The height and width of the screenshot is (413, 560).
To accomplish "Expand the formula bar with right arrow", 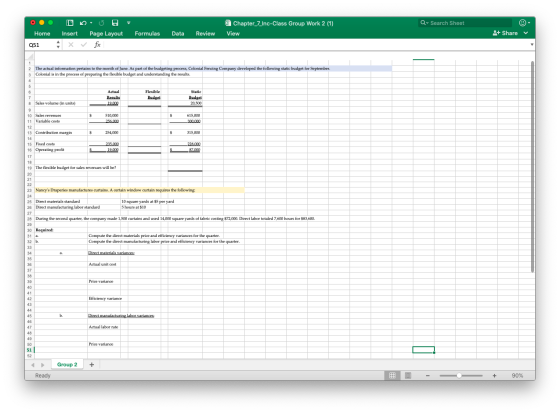I will [x=532, y=45].
